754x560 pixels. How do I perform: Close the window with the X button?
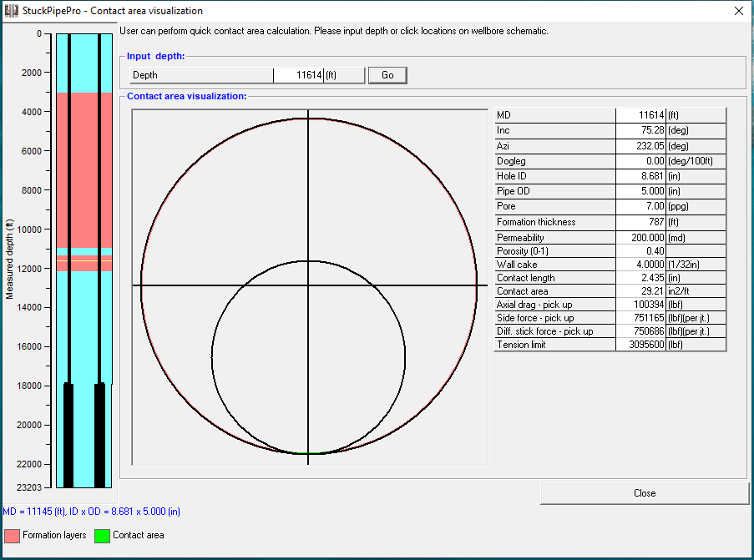[x=738, y=12]
